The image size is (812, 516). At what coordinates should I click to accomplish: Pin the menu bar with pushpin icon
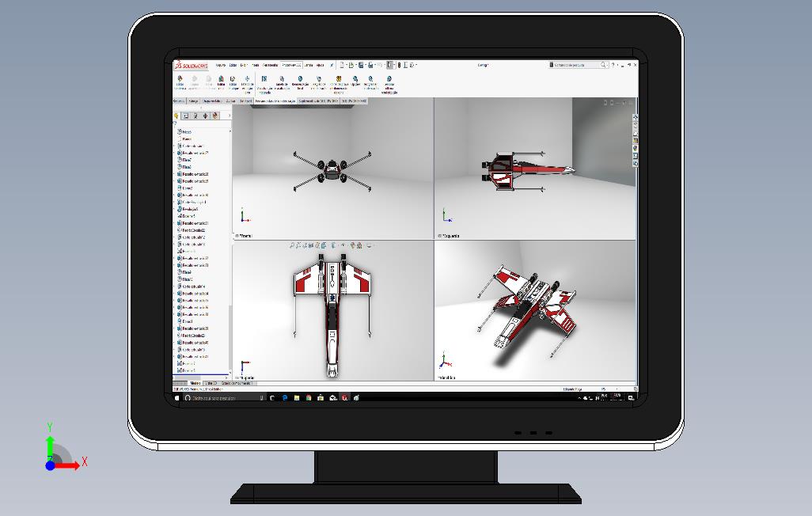(332, 65)
